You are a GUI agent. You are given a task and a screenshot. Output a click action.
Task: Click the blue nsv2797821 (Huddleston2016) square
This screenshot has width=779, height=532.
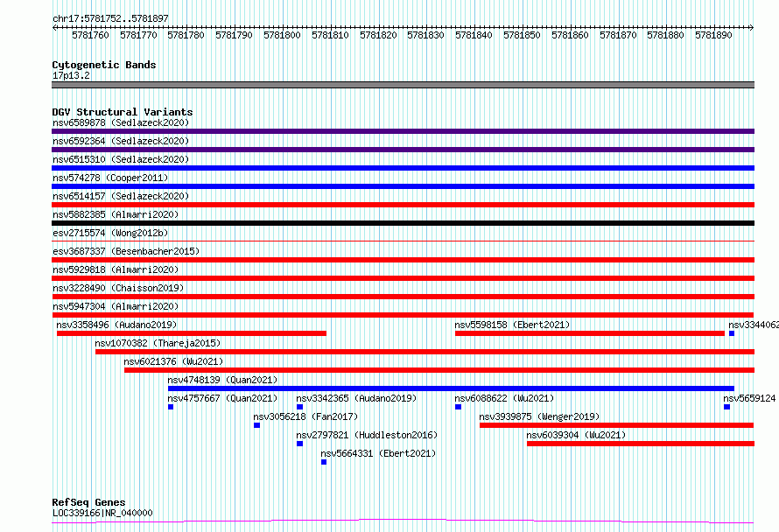299,444
